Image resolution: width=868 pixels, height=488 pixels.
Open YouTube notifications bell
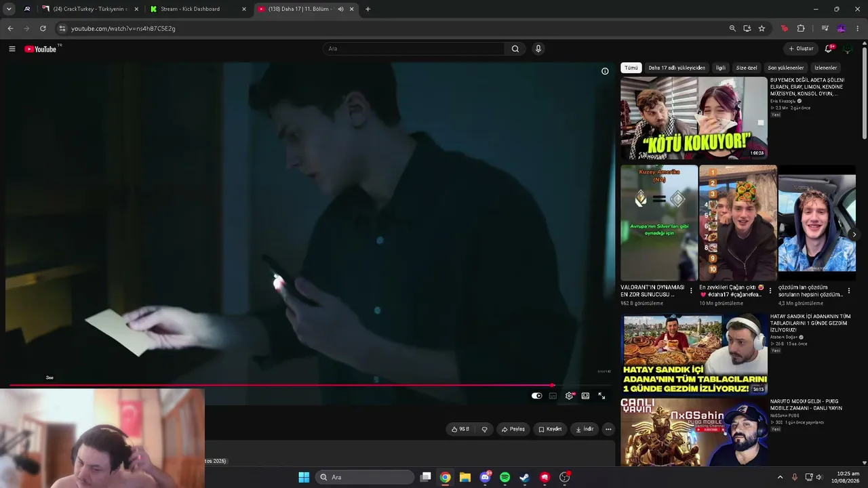coord(828,49)
